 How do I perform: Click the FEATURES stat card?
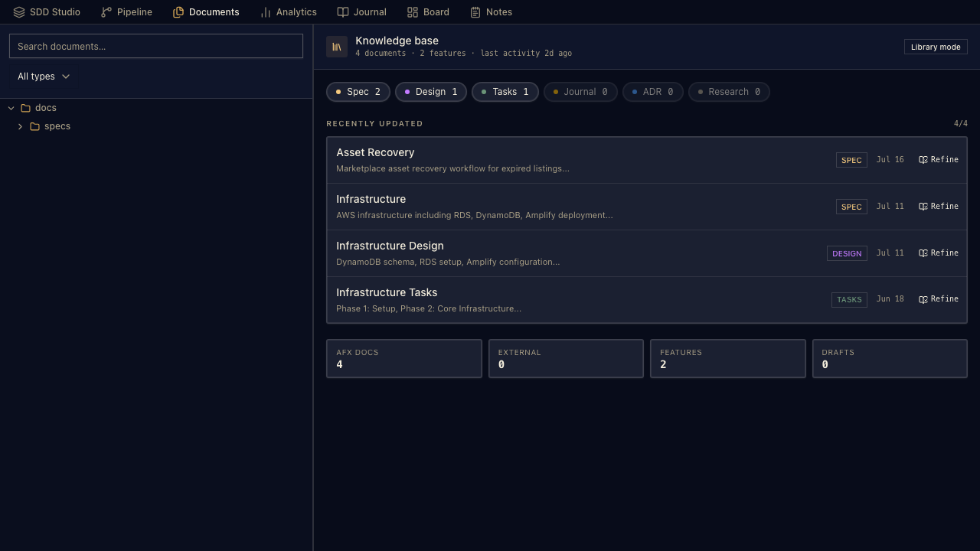(728, 359)
